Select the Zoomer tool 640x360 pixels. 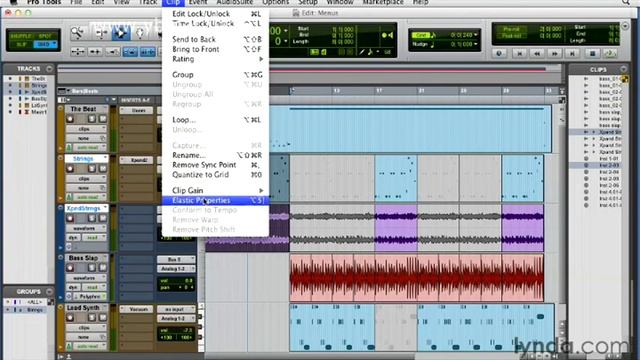click(x=78, y=33)
